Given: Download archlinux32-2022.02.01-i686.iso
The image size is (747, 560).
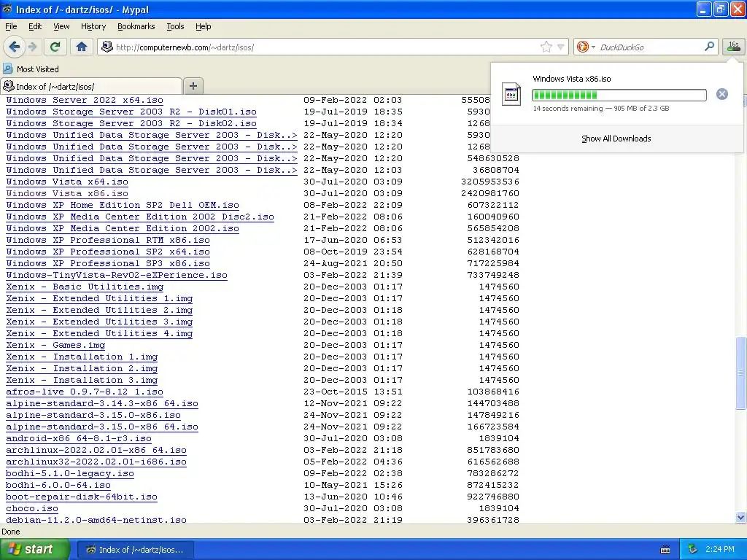Looking at the screenshot, I should 96,462.
